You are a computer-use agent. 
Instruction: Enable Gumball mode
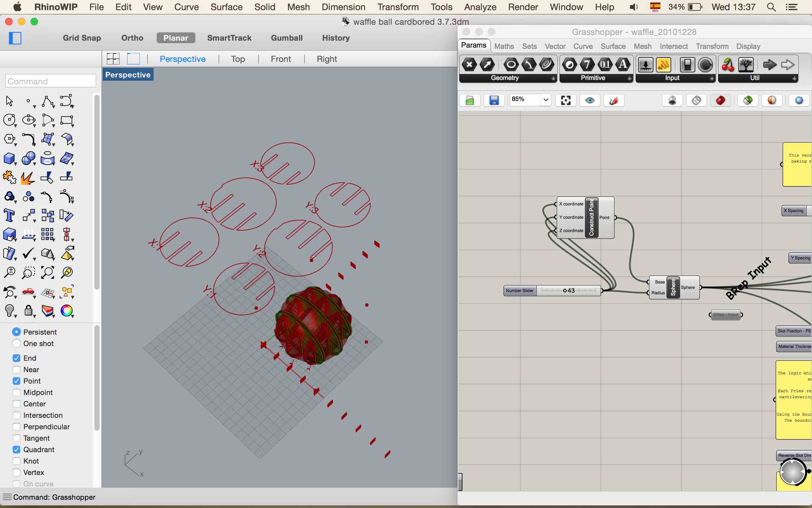[x=286, y=38]
